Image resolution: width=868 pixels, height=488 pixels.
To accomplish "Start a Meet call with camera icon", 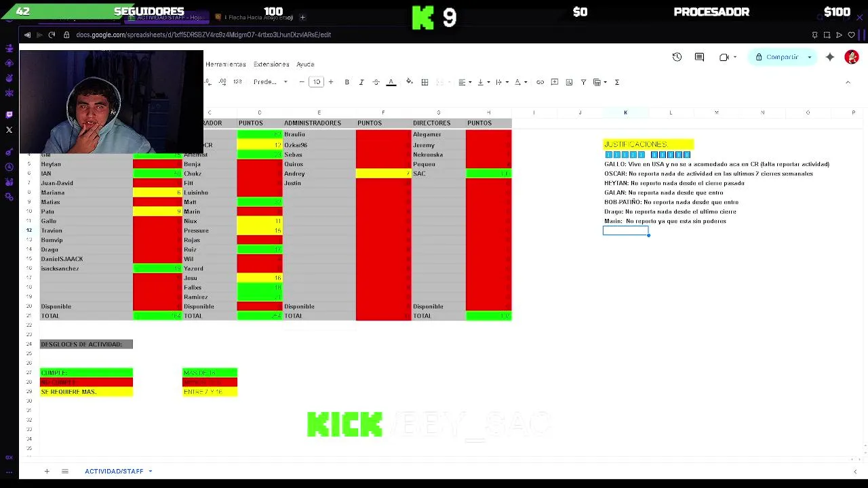I will click(724, 57).
